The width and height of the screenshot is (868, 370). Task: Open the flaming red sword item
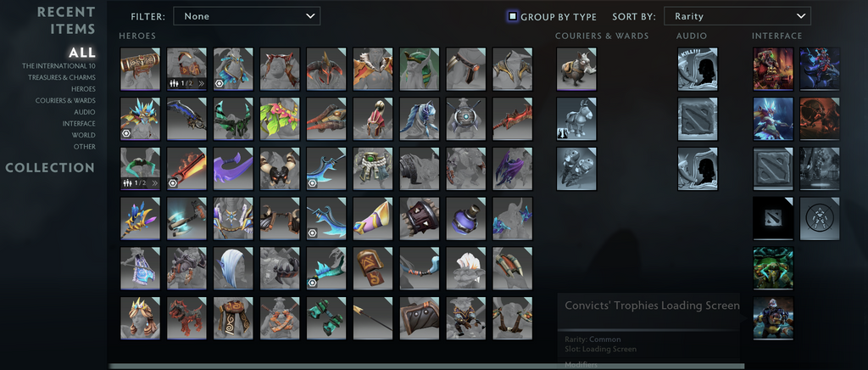pos(186,168)
